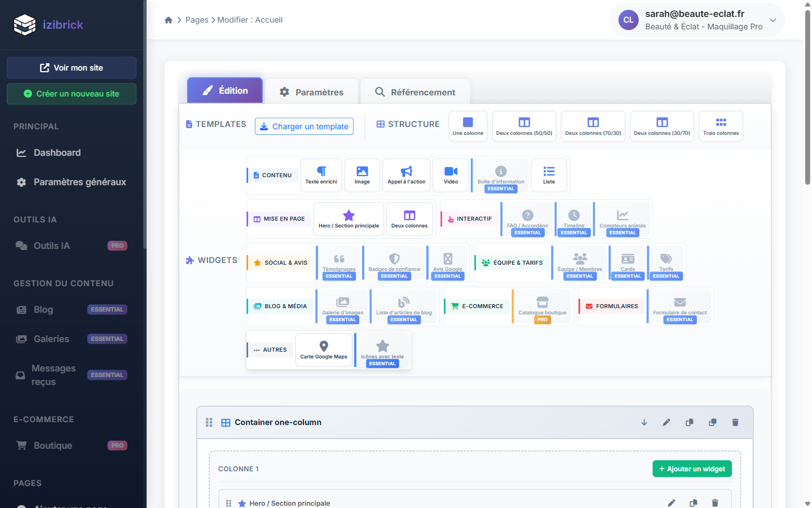Viewport: 812px width, 508px height.
Task: Click the CL user avatar
Action: [x=628, y=20]
